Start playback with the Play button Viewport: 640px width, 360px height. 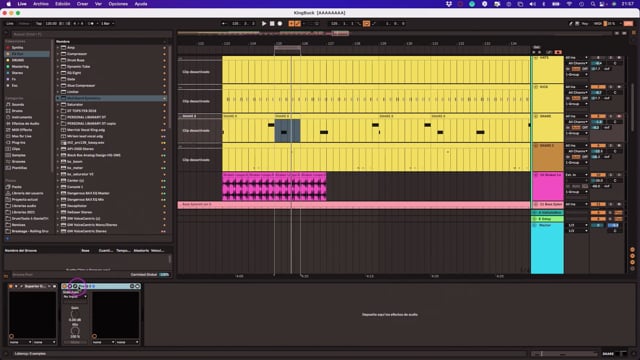pyautogui.click(x=264, y=24)
